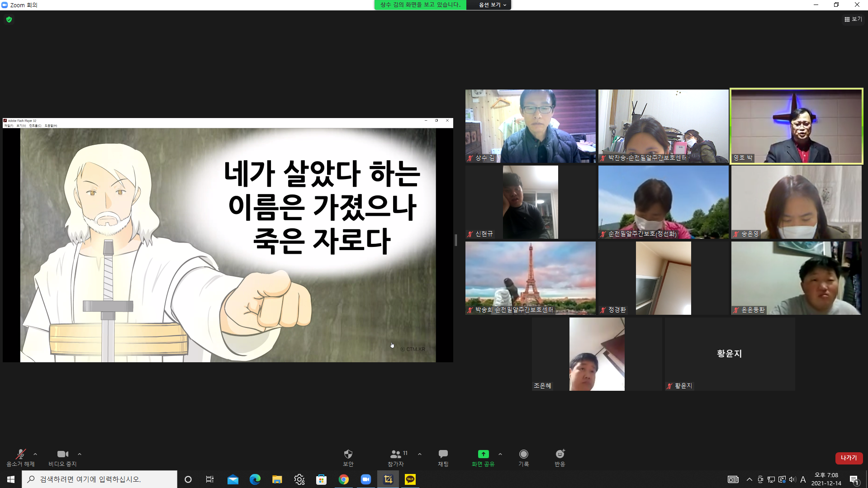Click the Windows taskbar search field
868x488 pixels.
pos(100,479)
